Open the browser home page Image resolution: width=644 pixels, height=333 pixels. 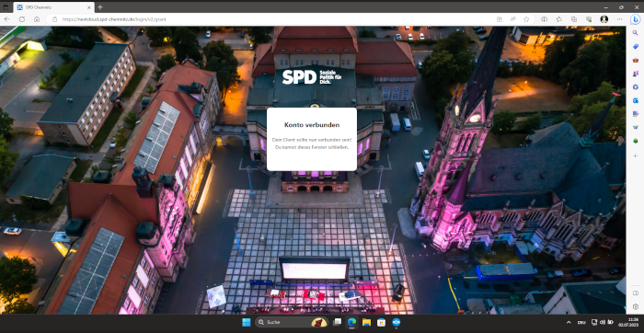(x=37, y=19)
